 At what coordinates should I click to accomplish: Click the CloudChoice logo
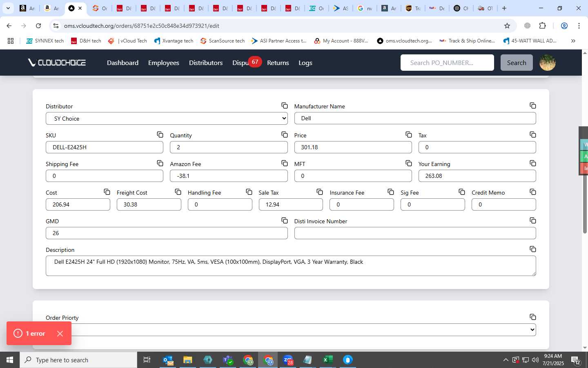click(57, 63)
